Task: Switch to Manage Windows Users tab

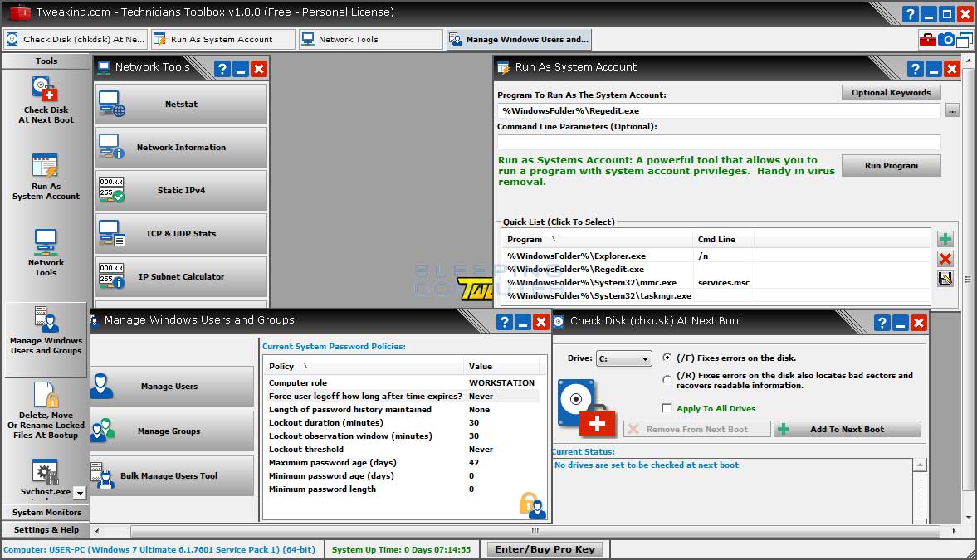Action: (x=519, y=39)
